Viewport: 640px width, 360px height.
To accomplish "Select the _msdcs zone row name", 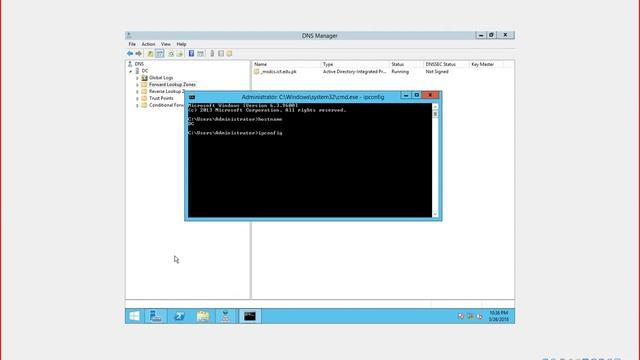I will click(x=279, y=71).
